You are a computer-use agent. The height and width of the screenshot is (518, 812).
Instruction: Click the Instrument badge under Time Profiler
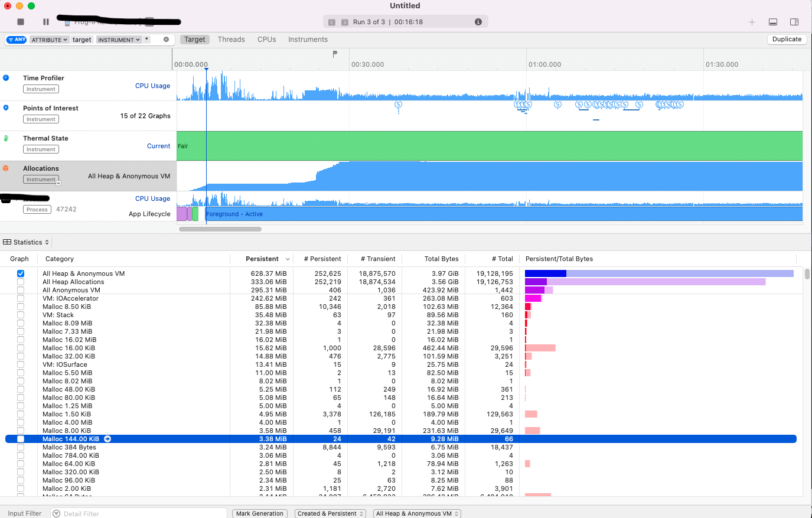point(41,89)
